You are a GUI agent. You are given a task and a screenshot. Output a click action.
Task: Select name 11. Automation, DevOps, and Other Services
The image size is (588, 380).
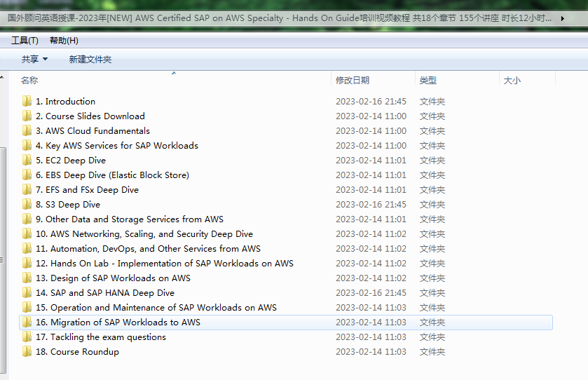(x=148, y=248)
